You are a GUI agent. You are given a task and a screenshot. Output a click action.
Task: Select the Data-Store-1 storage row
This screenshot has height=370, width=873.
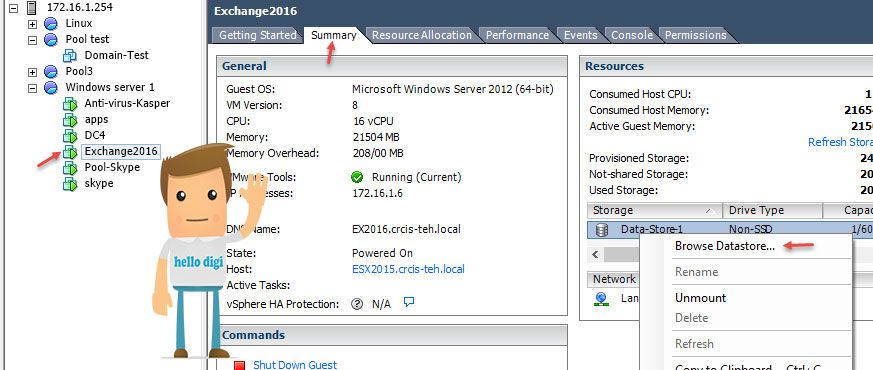click(x=730, y=230)
